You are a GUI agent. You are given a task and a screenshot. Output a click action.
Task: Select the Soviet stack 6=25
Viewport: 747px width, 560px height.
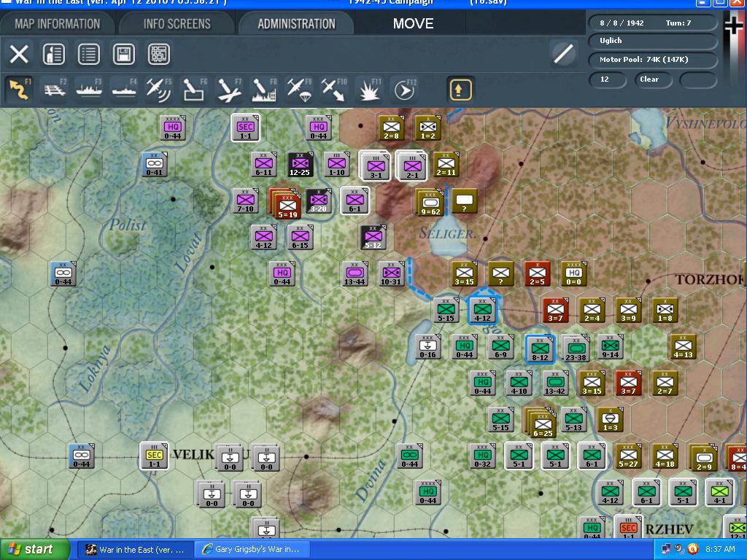541,423
